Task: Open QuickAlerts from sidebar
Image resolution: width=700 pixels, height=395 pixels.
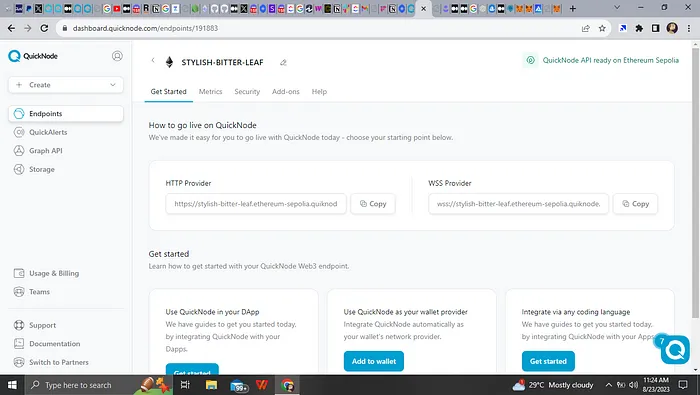Action: coord(48,132)
